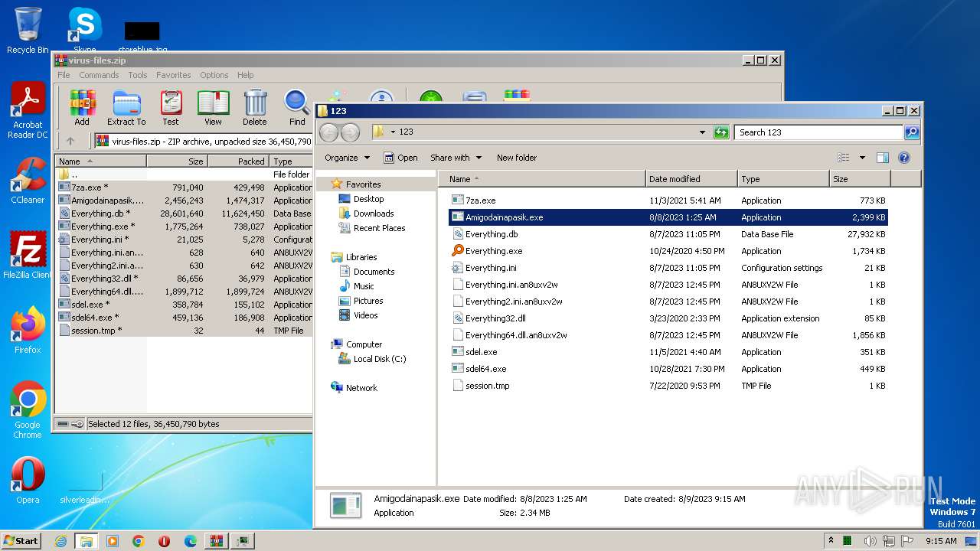Open Tools menu in WinRAR

(138, 75)
